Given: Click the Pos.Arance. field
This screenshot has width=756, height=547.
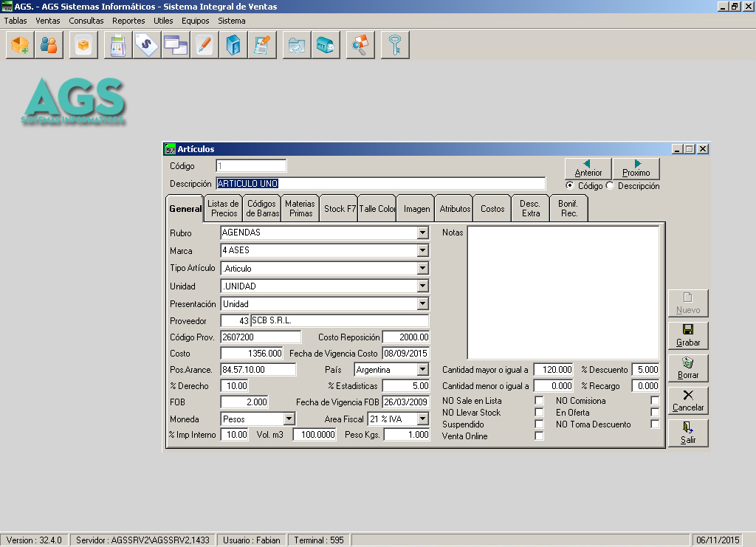Looking at the screenshot, I should [258, 370].
